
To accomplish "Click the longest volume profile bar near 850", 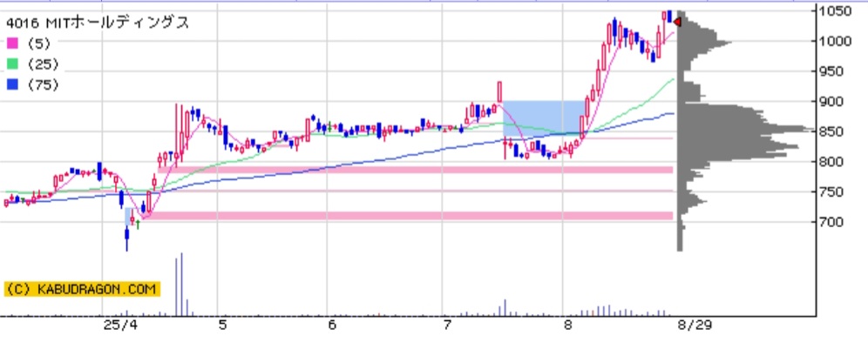I will point(746,131).
